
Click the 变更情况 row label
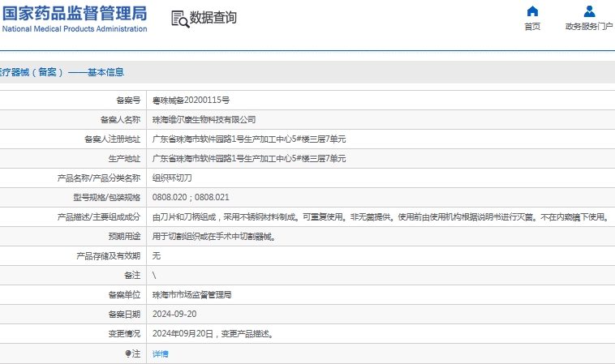coord(124,334)
